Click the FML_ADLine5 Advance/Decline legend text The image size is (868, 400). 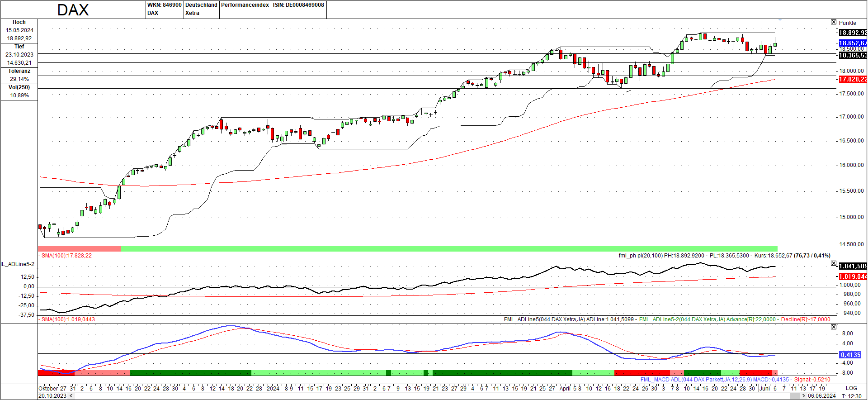[667, 319]
